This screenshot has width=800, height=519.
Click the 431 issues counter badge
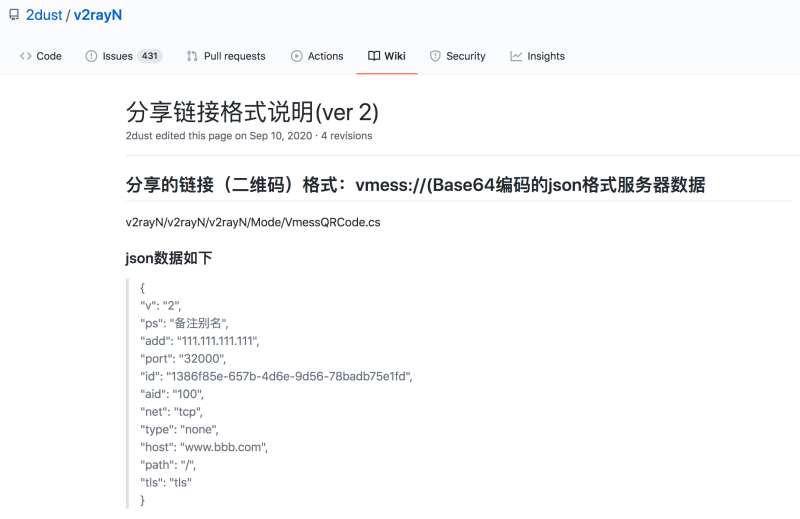pyautogui.click(x=149, y=56)
